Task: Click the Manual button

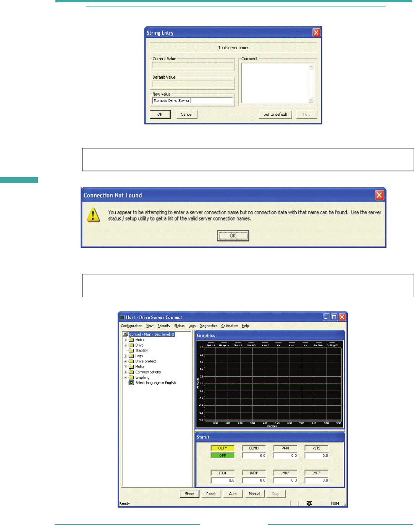Action: pos(254,493)
